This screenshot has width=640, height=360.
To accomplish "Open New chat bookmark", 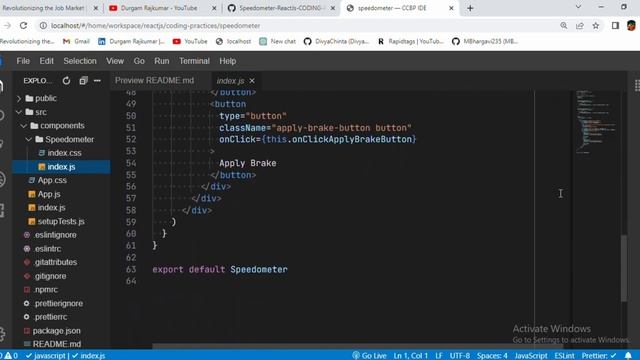I will pos(278,41).
